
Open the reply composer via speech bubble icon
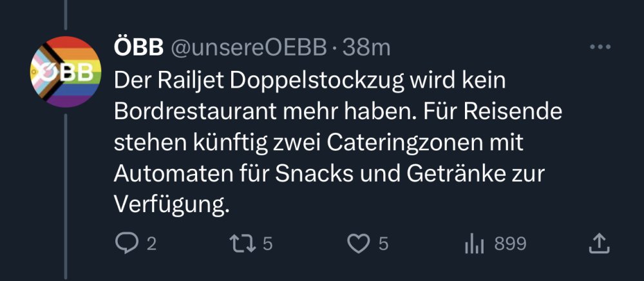(x=124, y=244)
